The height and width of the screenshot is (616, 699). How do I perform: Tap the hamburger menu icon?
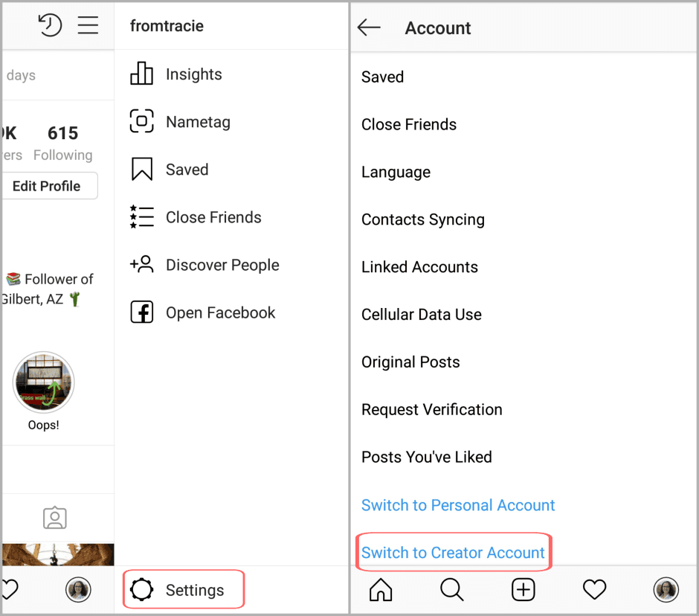point(88,25)
